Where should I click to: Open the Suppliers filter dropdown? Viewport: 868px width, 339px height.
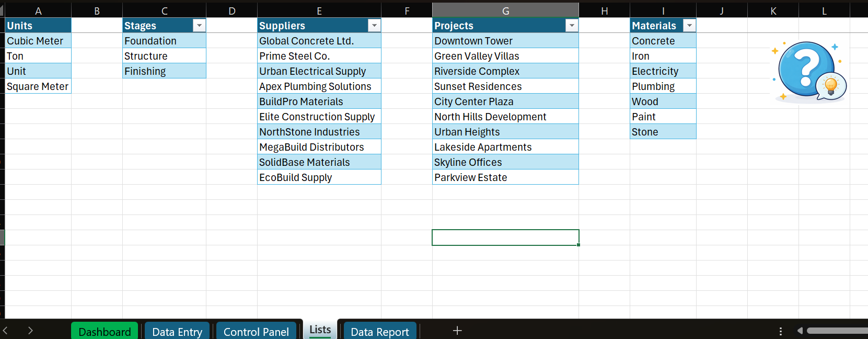pos(374,26)
